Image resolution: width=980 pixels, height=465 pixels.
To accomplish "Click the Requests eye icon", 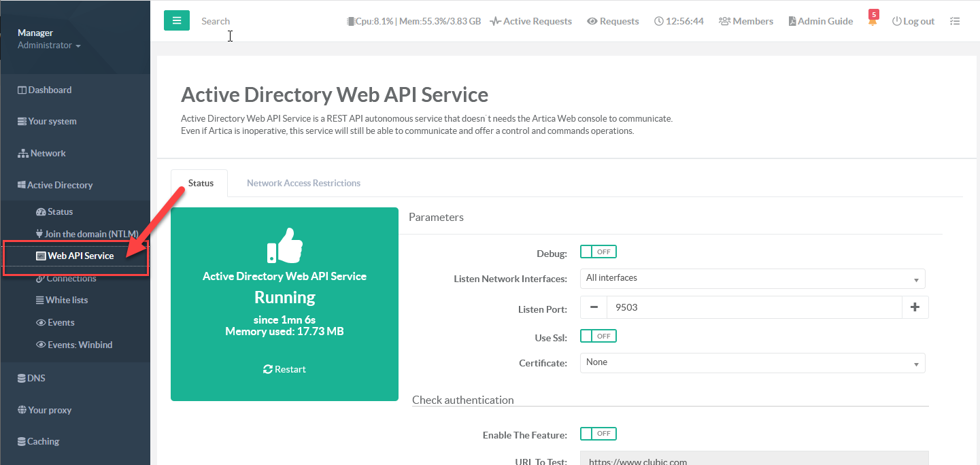I will [592, 21].
